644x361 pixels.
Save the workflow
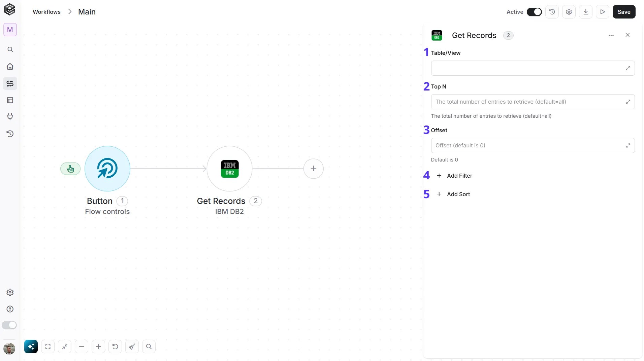(624, 12)
